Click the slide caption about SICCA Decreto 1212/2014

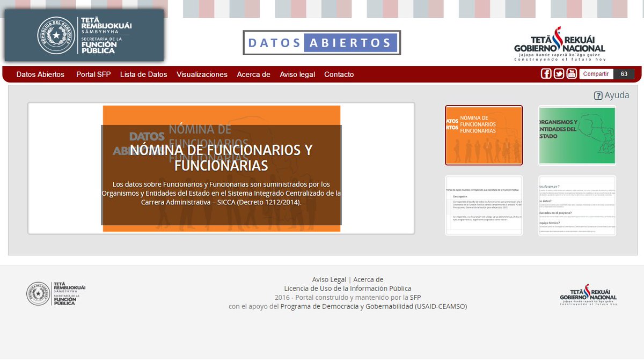click(221, 193)
